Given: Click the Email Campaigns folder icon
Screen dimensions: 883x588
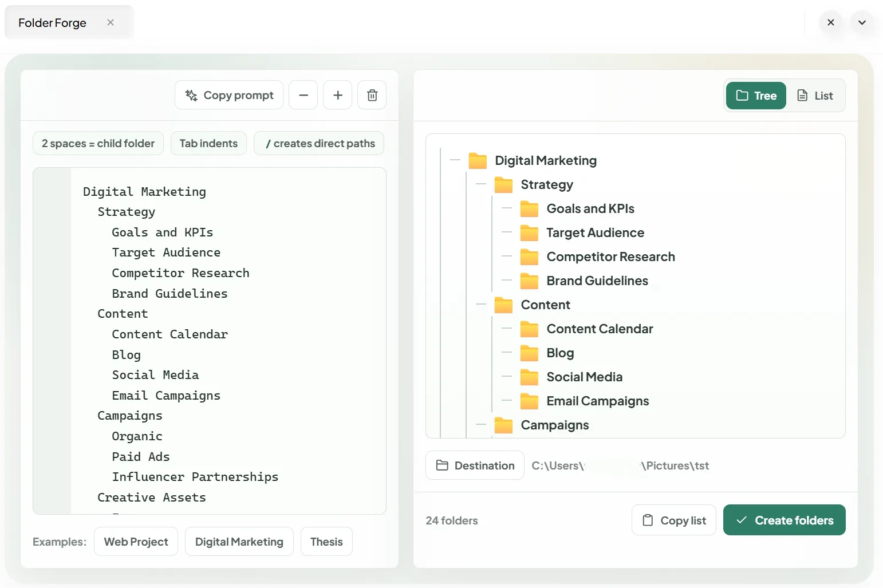Looking at the screenshot, I should click(529, 401).
